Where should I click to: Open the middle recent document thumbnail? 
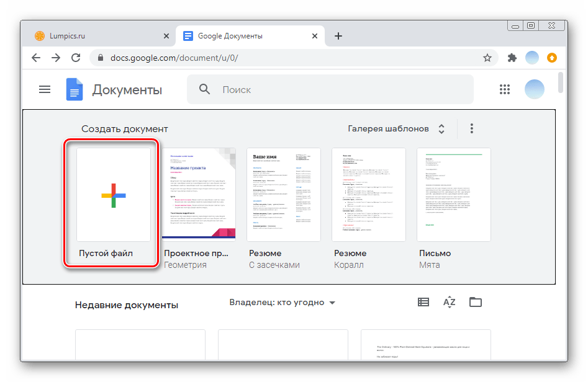point(283,345)
